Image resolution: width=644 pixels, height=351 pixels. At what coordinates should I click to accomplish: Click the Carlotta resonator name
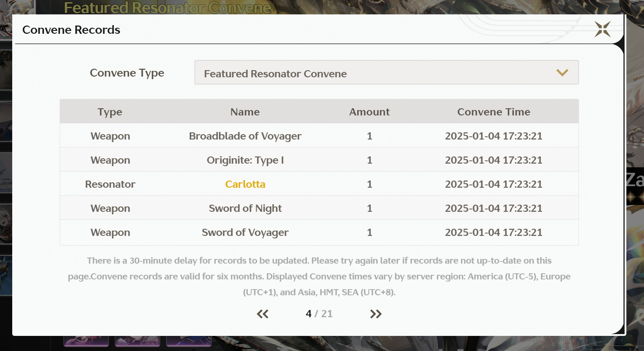pos(245,184)
